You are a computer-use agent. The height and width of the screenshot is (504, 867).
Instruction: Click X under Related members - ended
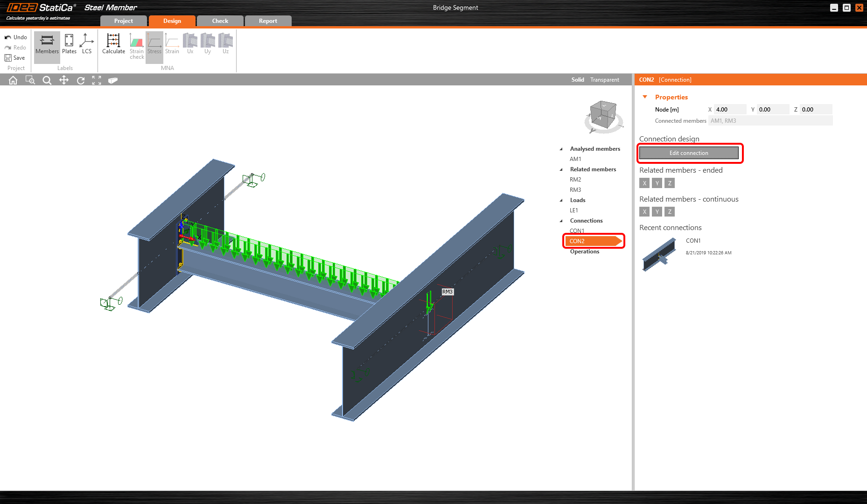click(x=644, y=183)
